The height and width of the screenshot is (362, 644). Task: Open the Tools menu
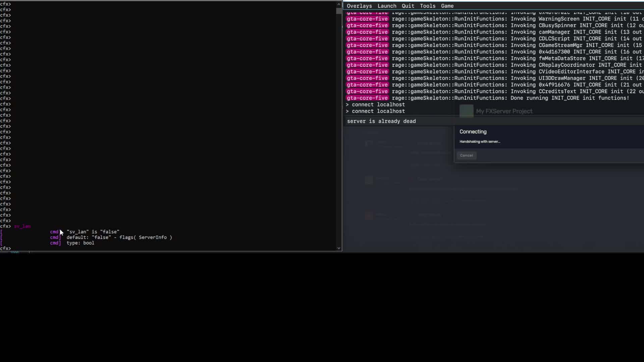pos(427,6)
